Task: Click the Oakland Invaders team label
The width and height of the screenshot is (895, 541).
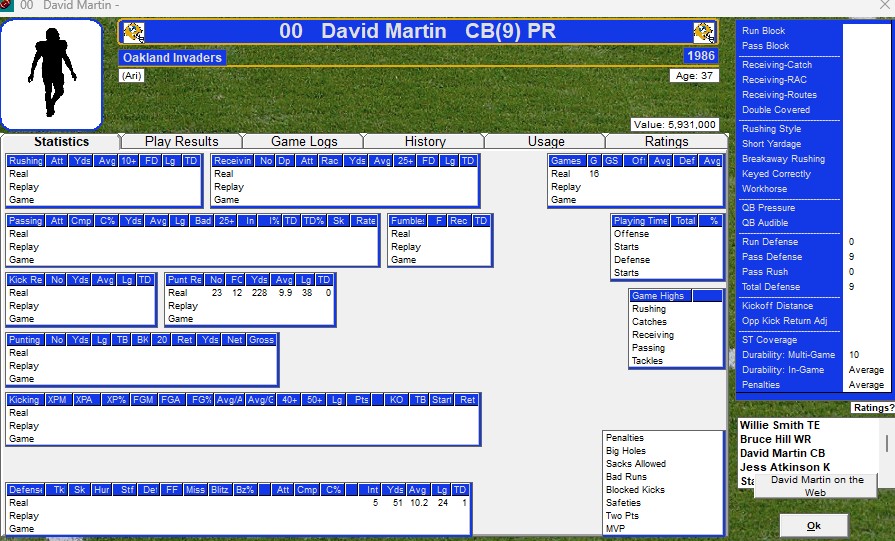Action: point(172,58)
